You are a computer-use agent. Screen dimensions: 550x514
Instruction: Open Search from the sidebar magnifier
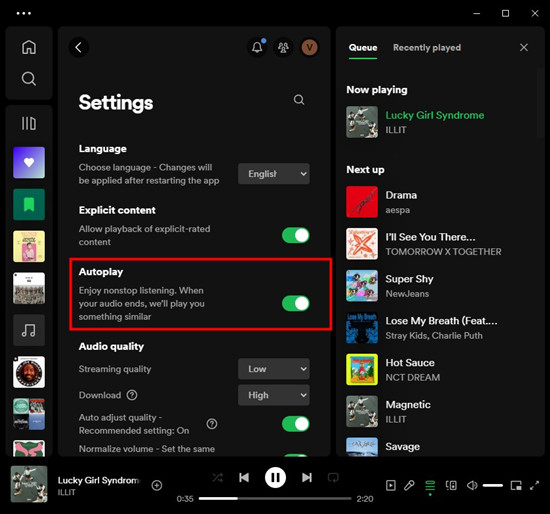[29, 79]
